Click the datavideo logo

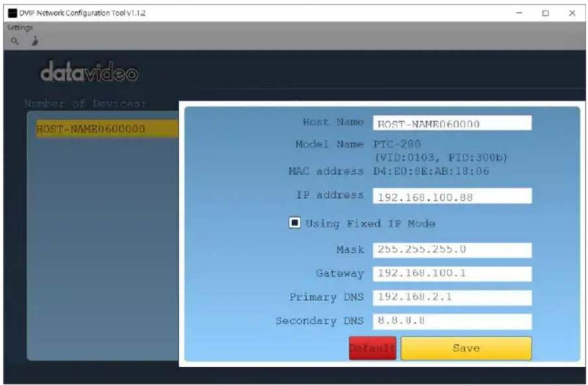pyautogui.click(x=89, y=71)
